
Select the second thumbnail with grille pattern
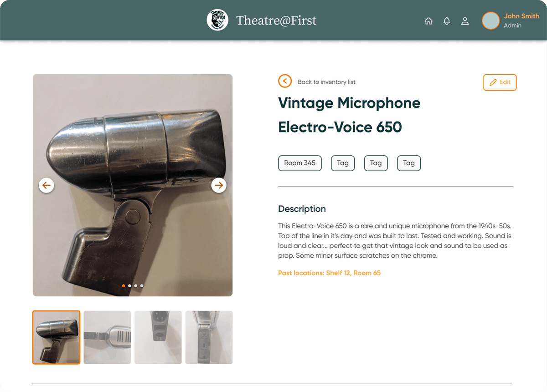107,337
